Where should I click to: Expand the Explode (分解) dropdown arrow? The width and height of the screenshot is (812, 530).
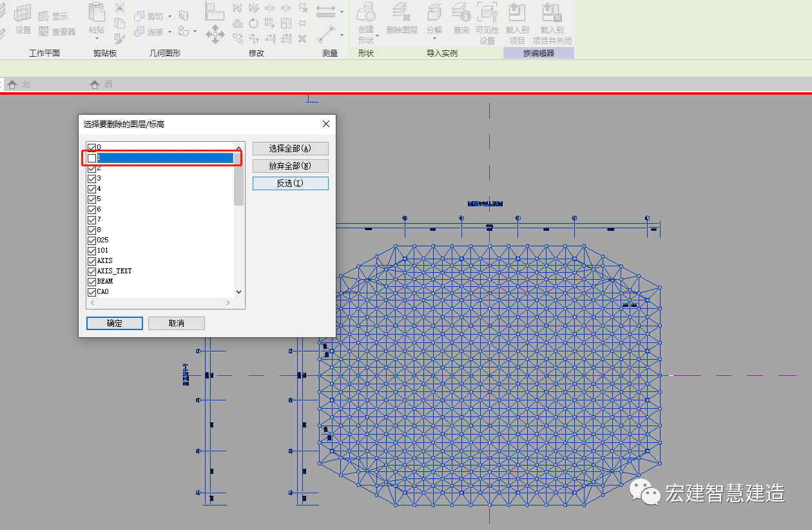pyautogui.click(x=434, y=39)
